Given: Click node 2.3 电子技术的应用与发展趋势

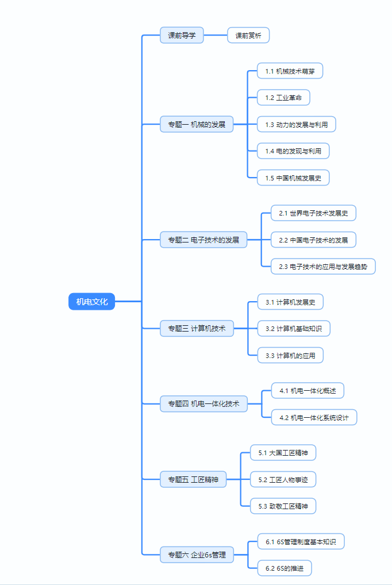Looking at the screenshot, I should coord(323,267).
